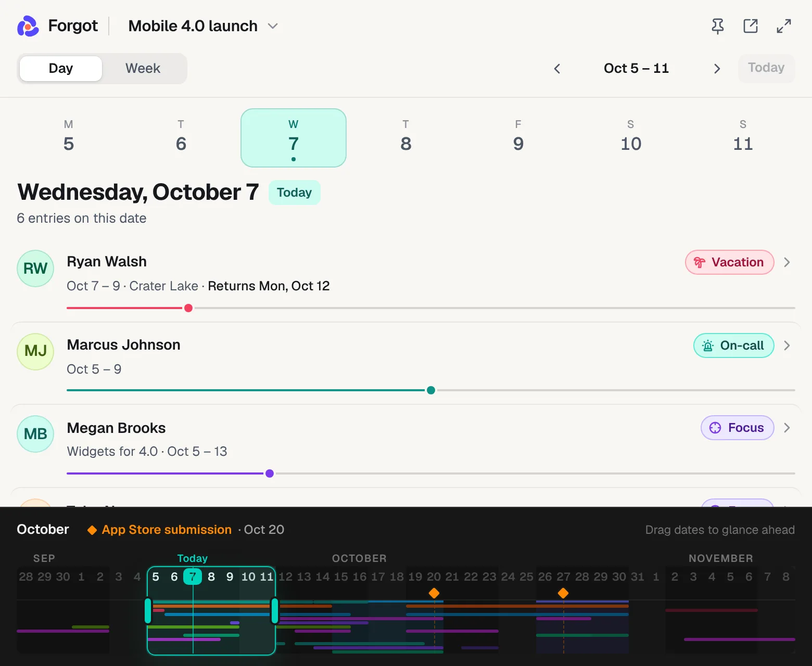Click Ryan Walsh's name
This screenshot has height=666, width=812.
[107, 262]
